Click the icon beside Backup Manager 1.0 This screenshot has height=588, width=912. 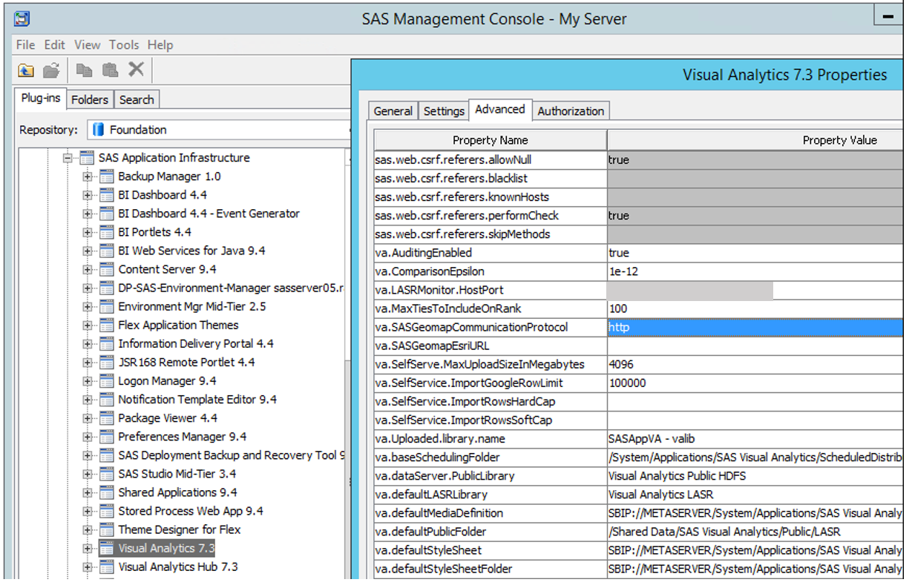pos(107,176)
